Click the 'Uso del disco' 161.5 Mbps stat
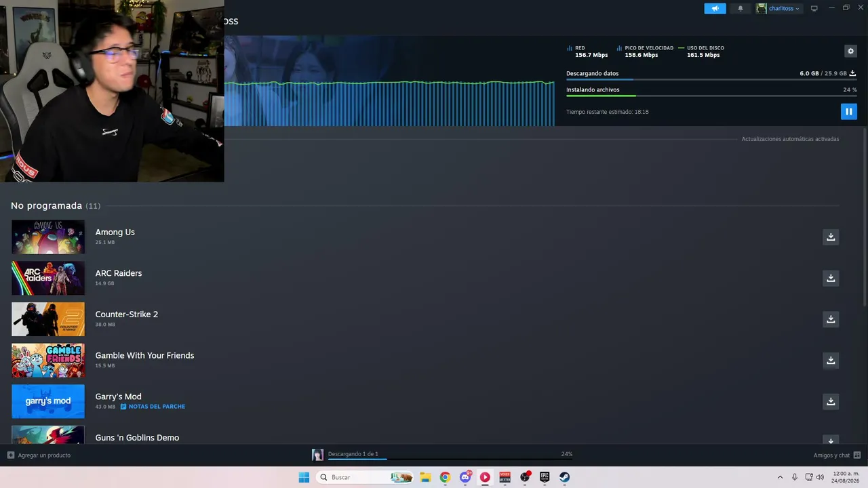 pos(701,52)
